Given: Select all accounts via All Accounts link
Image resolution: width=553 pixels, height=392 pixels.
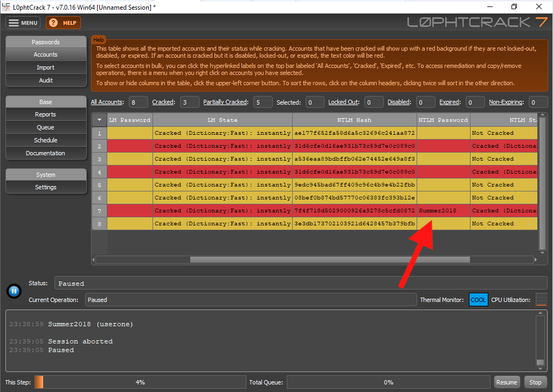Looking at the screenshot, I should pos(107,102).
